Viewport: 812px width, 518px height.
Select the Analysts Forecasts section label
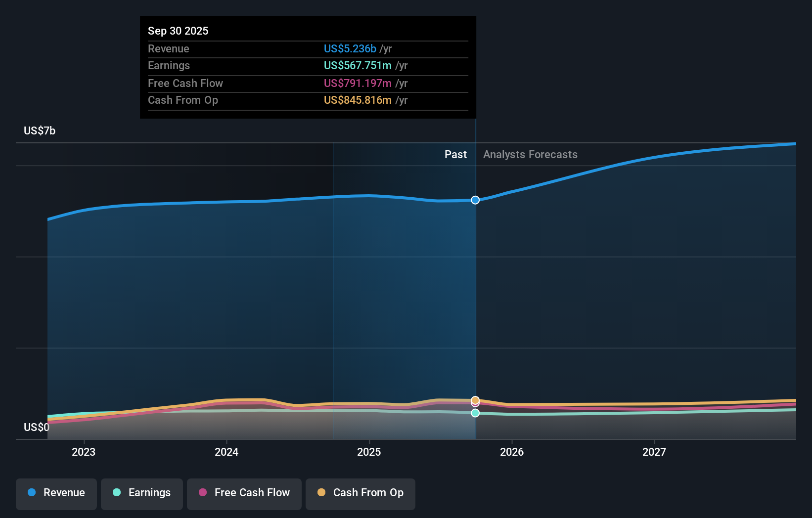530,154
